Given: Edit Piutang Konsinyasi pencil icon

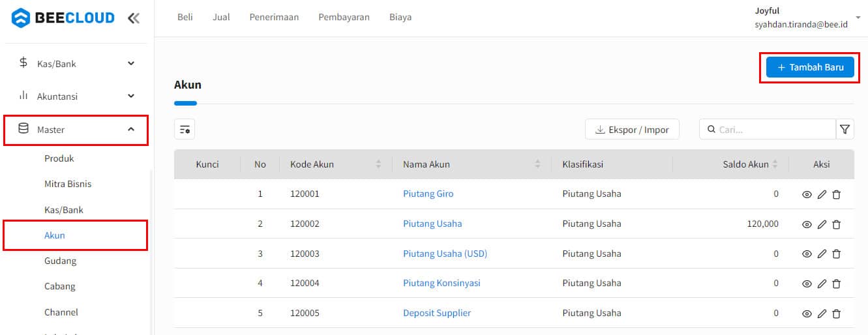Looking at the screenshot, I should pyautogui.click(x=822, y=284).
